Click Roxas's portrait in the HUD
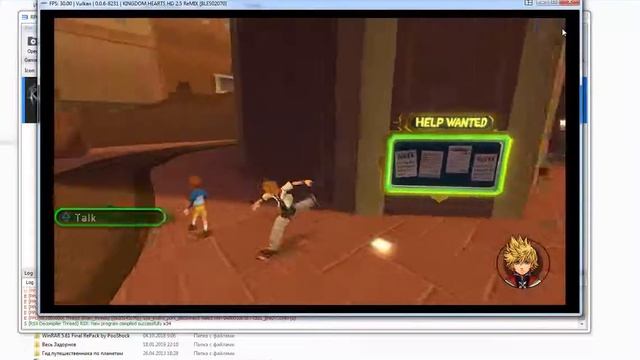640x360 pixels. (x=523, y=262)
